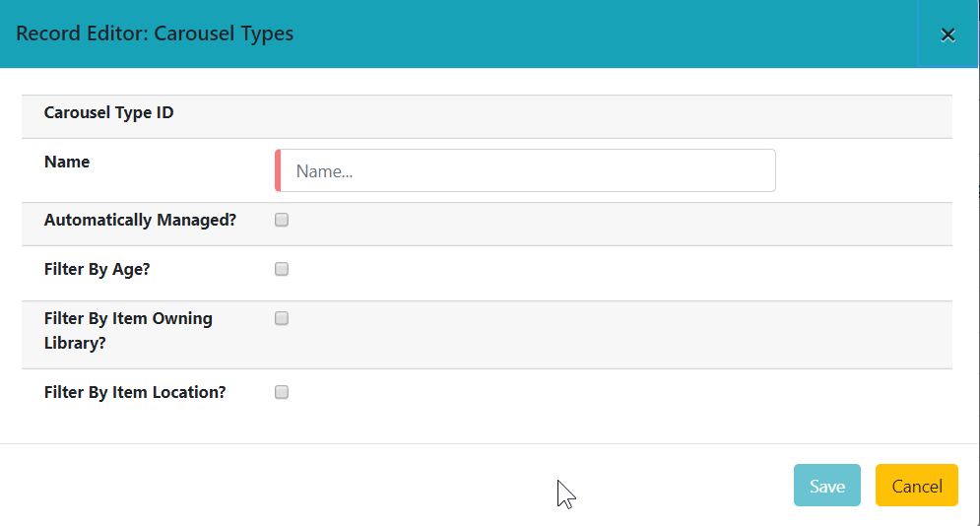Click the Filter By Item Owning Library? label
The width and height of the screenshot is (980, 526).
[128, 328]
